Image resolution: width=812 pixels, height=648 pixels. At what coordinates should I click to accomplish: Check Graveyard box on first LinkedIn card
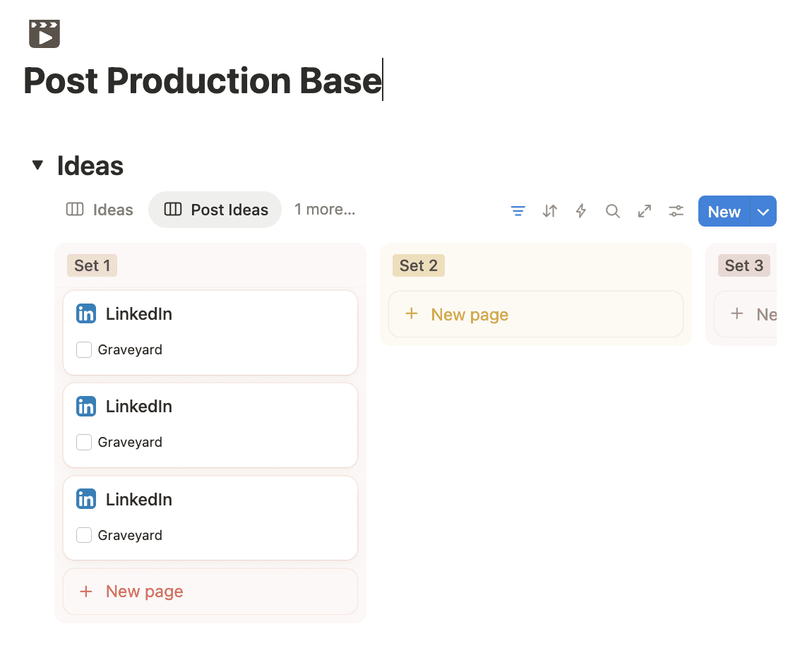pos(84,350)
